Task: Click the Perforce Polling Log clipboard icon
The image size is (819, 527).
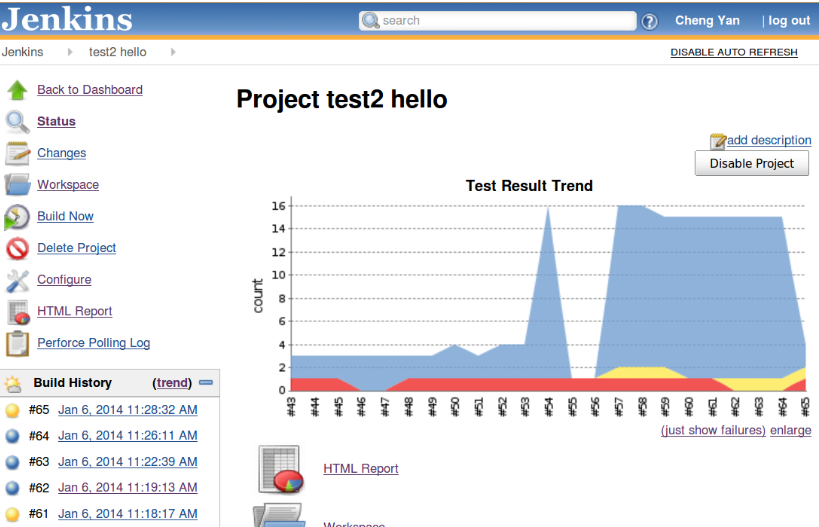Action: tap(17, 343)
